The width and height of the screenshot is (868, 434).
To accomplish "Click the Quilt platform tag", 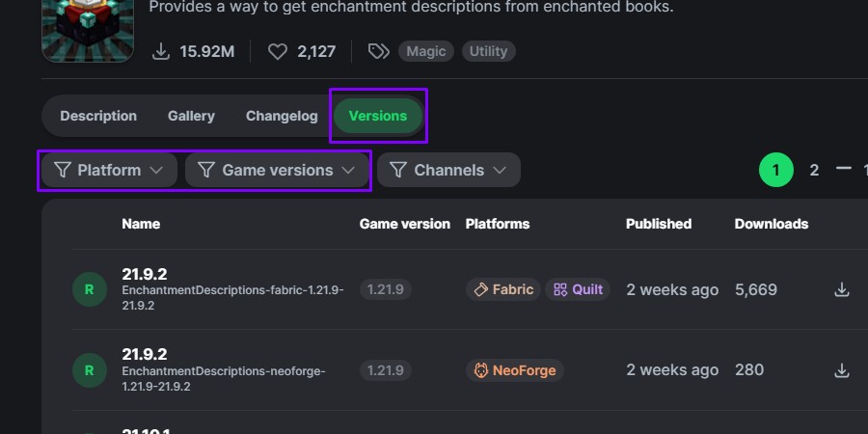I will 578,289.
